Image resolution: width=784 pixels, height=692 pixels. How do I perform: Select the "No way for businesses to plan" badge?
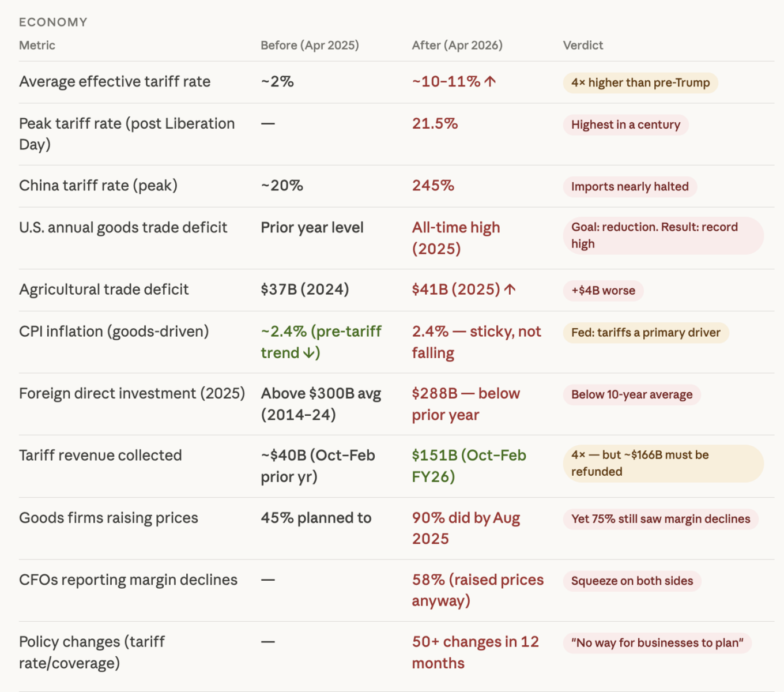657,643
